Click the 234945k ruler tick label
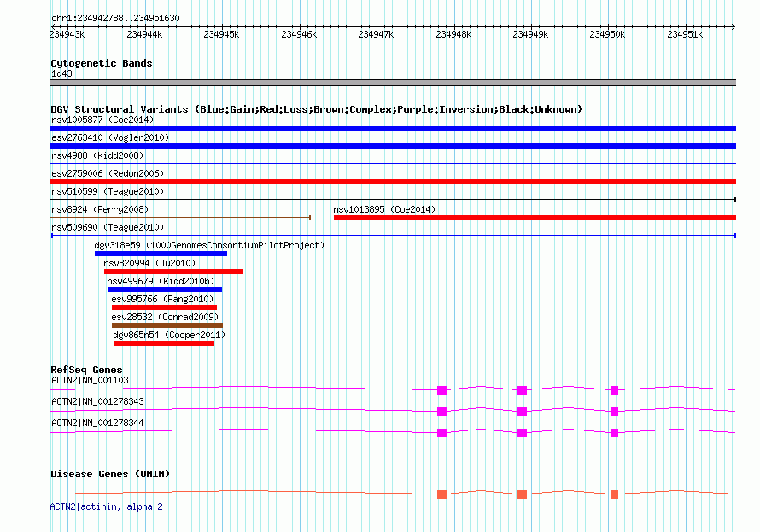Viewport: 760px width, 532px height. coord(221,34)
